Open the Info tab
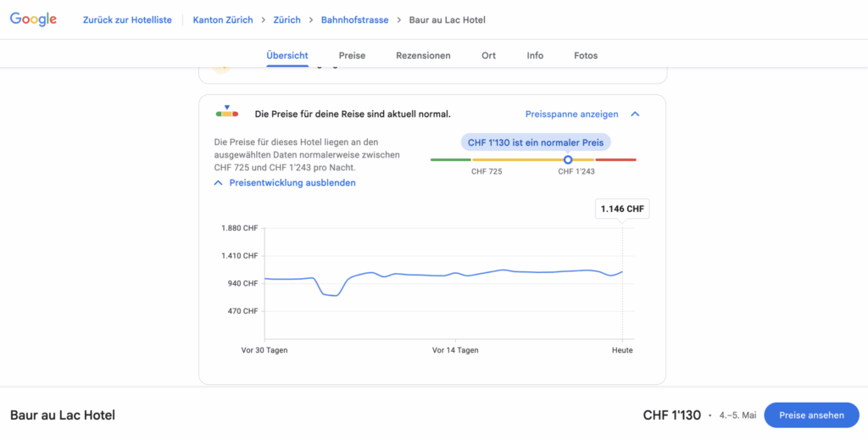The width and height of the screenshot is (868, 440). [x=535, y=55]
